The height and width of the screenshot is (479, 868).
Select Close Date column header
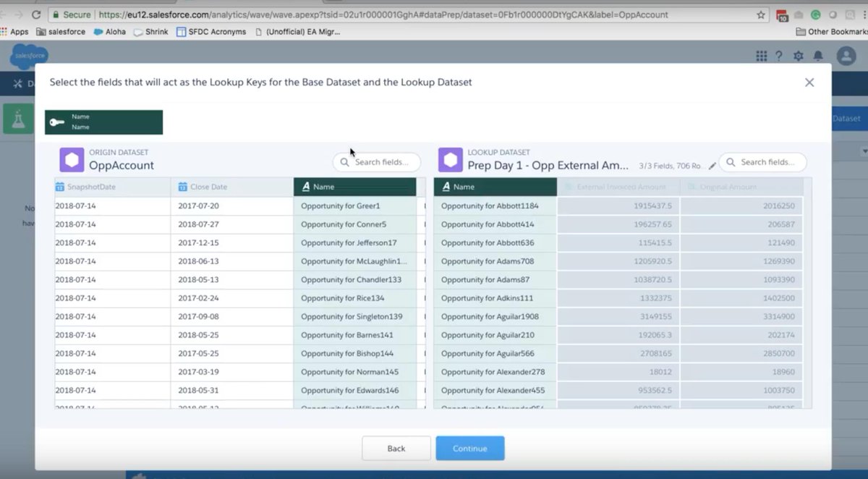(232, 187)
